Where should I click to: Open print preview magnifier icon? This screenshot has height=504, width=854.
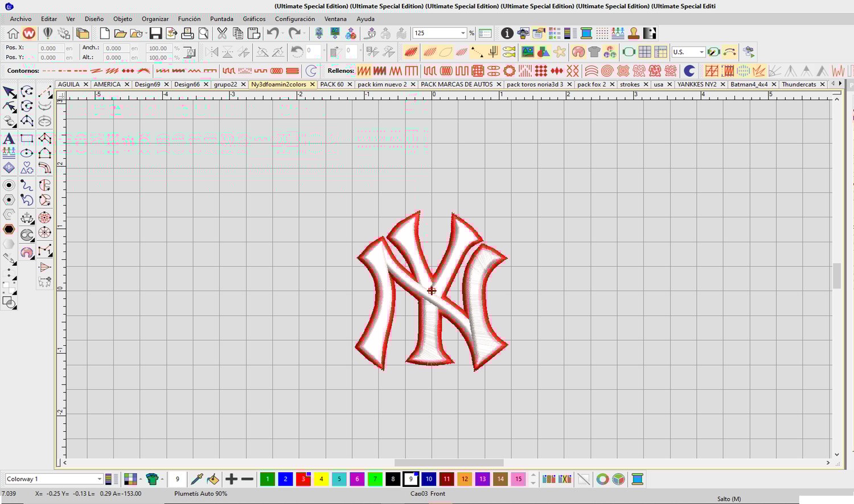(203, 33)
